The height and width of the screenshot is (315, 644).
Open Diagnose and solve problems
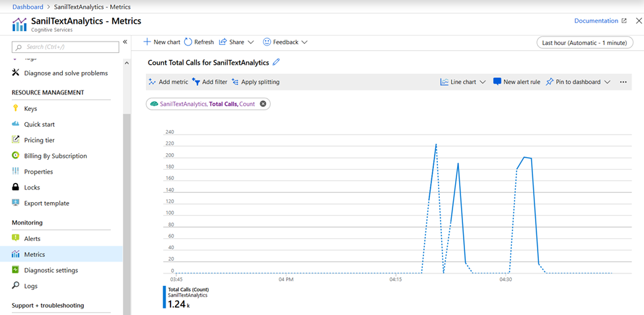click(65, 73)
